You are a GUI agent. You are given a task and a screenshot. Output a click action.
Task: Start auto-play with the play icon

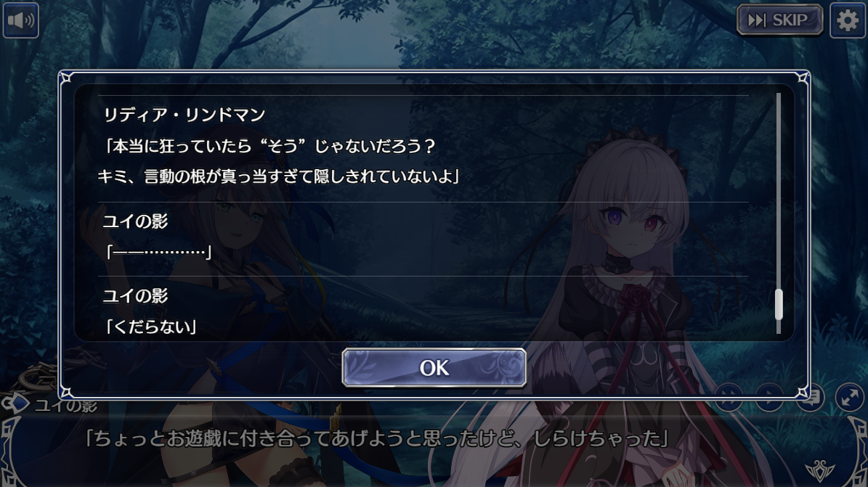click(769, 396)
